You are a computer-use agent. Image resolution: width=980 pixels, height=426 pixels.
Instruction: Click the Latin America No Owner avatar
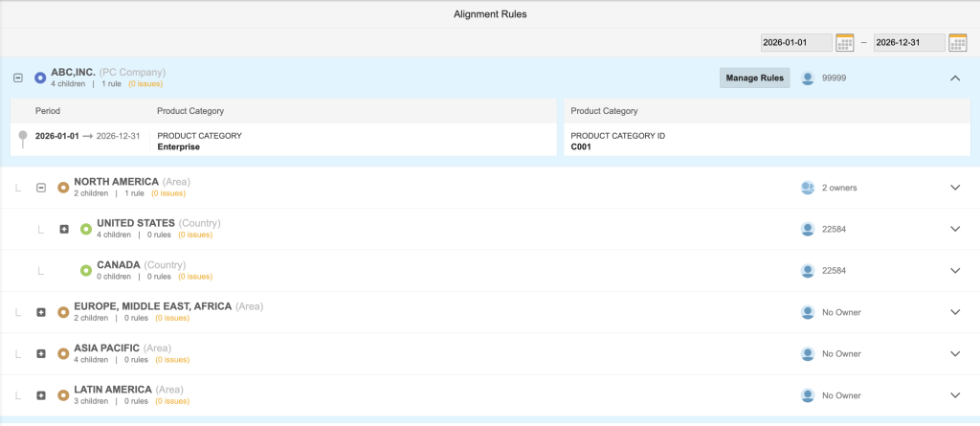(808, 395)
